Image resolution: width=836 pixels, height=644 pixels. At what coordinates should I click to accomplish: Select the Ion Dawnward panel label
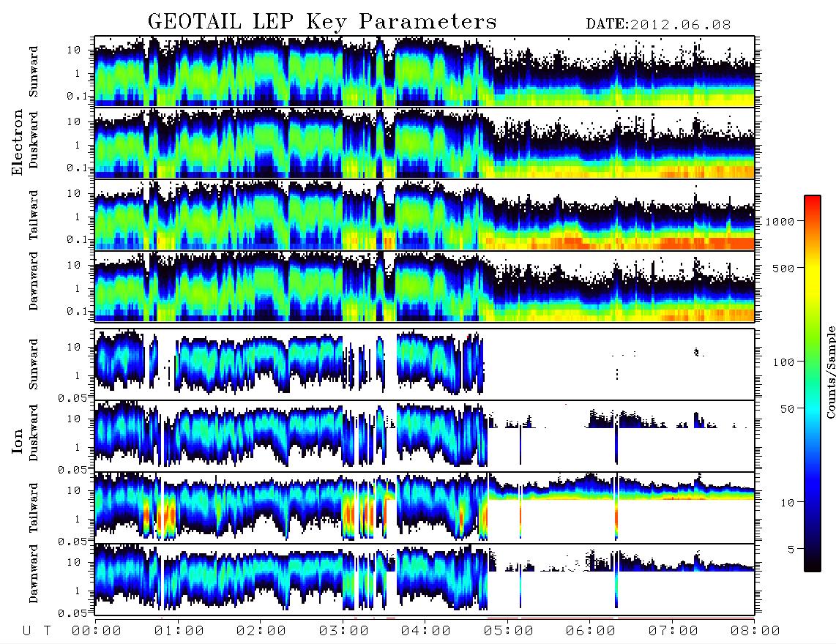(34, 574)
